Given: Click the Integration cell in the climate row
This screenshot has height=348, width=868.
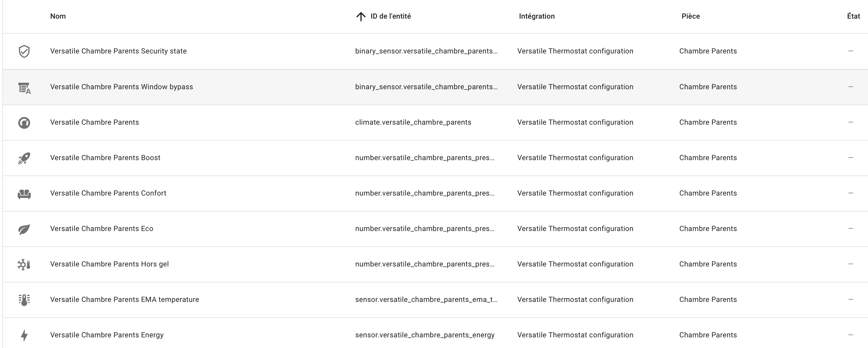Looking at the screenshot, I should click(575, 122).
